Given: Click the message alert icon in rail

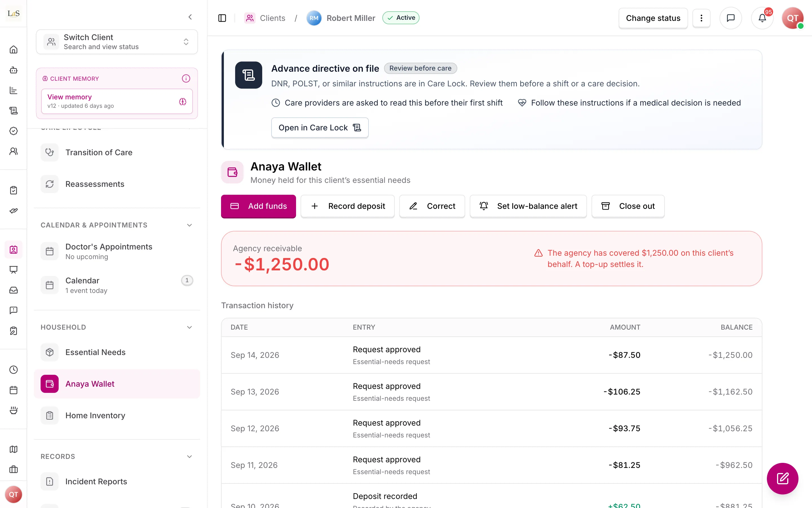Looking at the screenshot, I should click(x=14, y=310).
